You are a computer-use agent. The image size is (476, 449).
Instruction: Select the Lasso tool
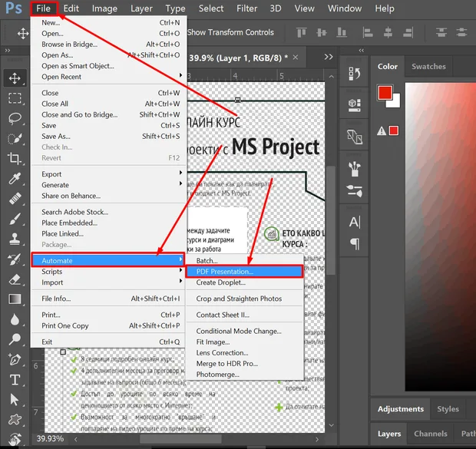pos(15,119)
